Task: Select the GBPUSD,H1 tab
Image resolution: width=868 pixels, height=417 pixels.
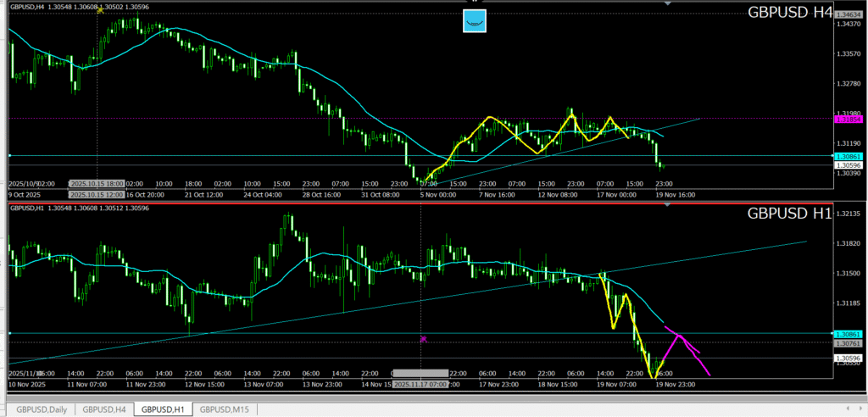Action: [x=163, y=409]
